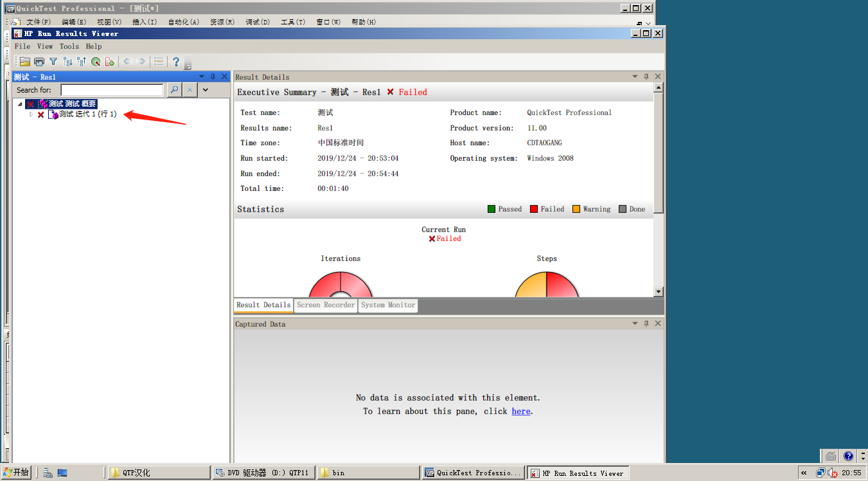Expand the 测试 迭代 1 (行 1) node
868x481 pixels.
[x=31, y=114]
